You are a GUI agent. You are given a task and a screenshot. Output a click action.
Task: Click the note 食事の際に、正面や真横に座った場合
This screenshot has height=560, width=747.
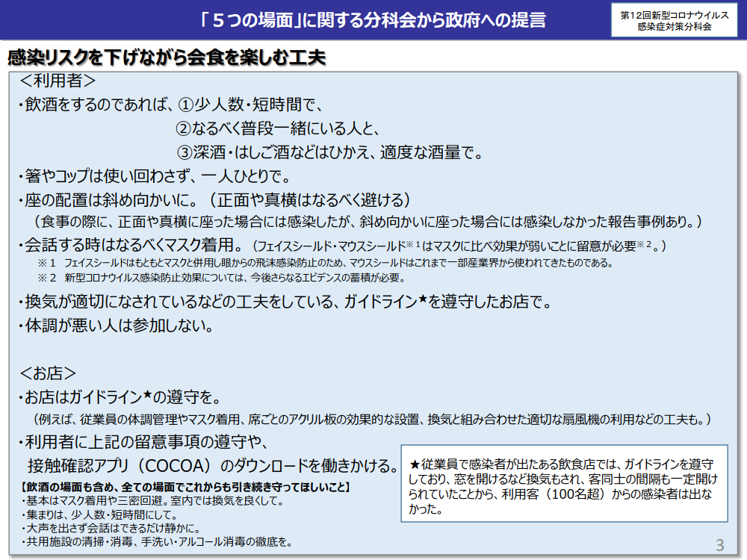click(x=368, y=222)
